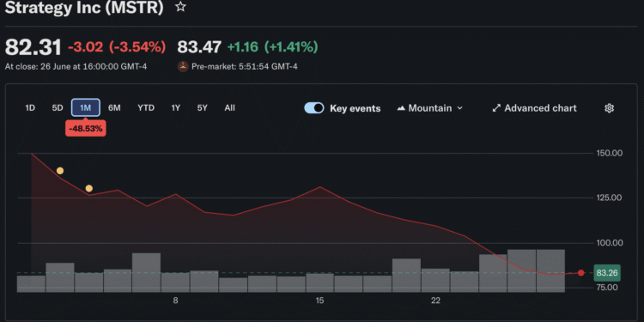This screenshot has height=322, width=644.
Task: Click the red endpoint dot on price line
Action: tap(580, 273)
